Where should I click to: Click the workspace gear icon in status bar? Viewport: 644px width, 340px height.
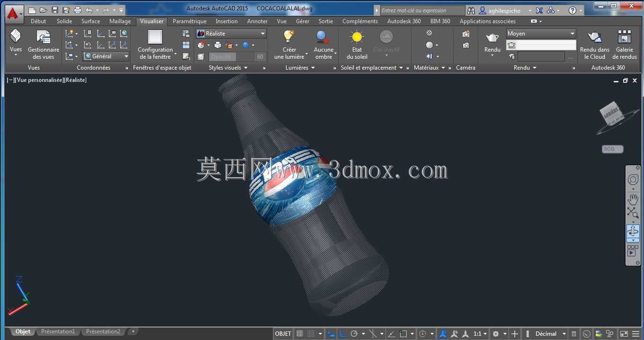[496, 334]
